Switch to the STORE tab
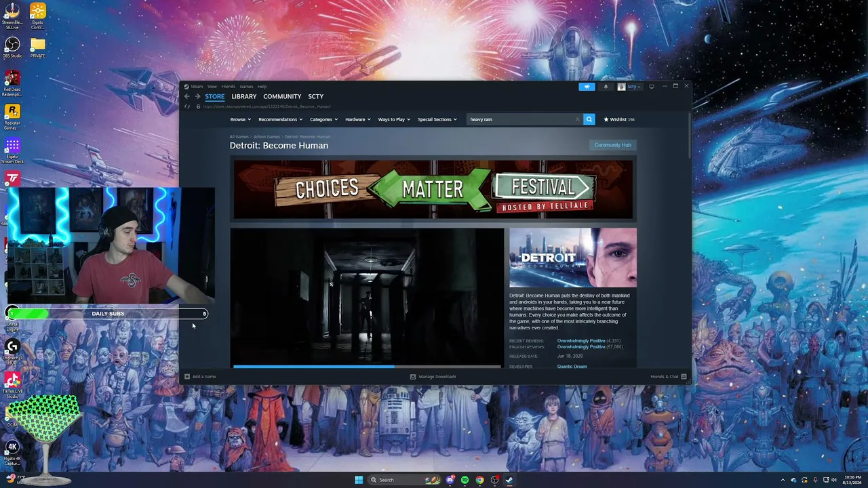 tap(215, 96)
